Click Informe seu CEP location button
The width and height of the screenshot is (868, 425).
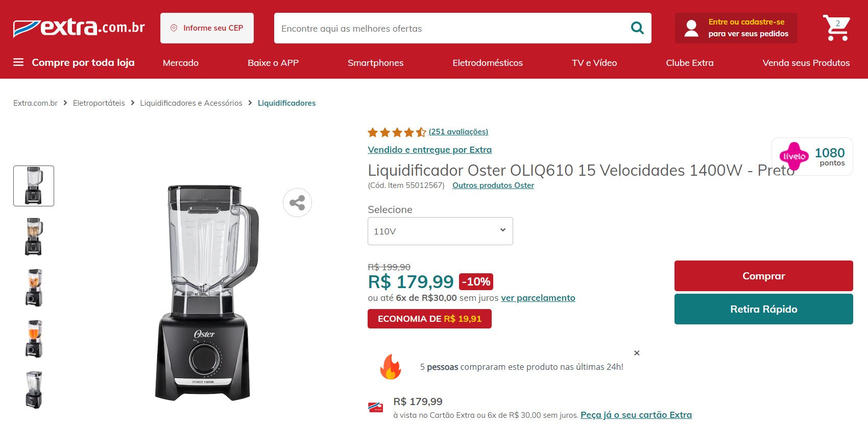coord(207,28)
